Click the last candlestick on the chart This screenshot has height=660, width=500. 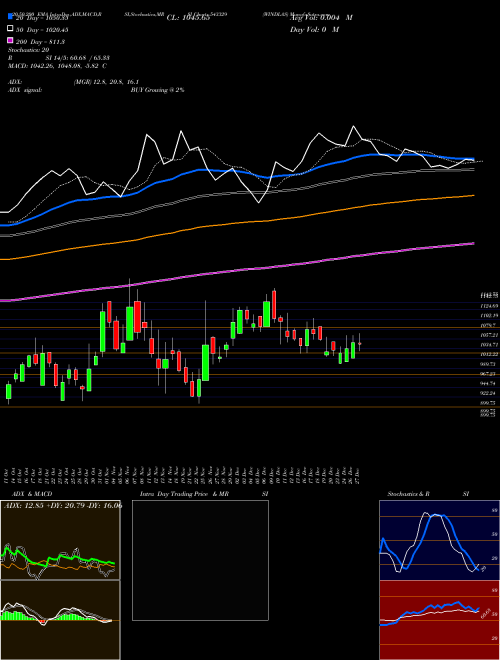point(359,343)
